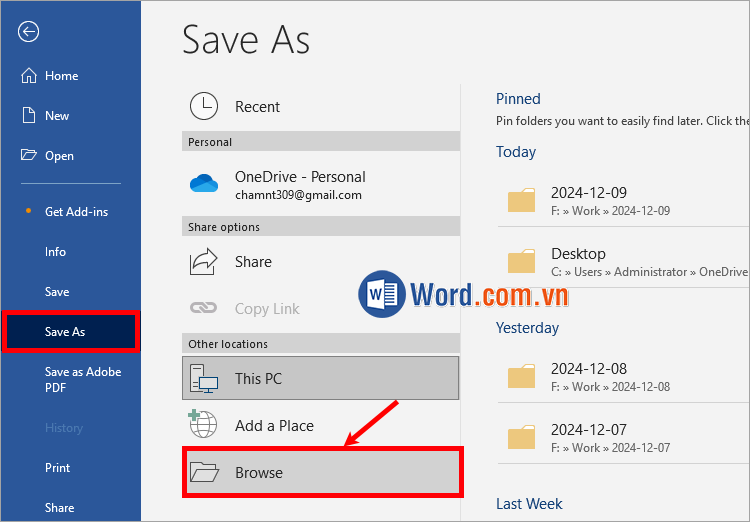The image size is (750, 522).
Task: Open the 2024-12-08 folder entry
Action: 623,377
